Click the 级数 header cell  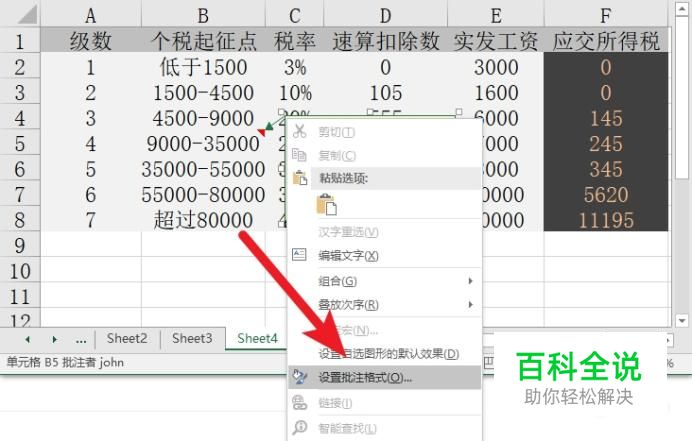pos(90,41)
